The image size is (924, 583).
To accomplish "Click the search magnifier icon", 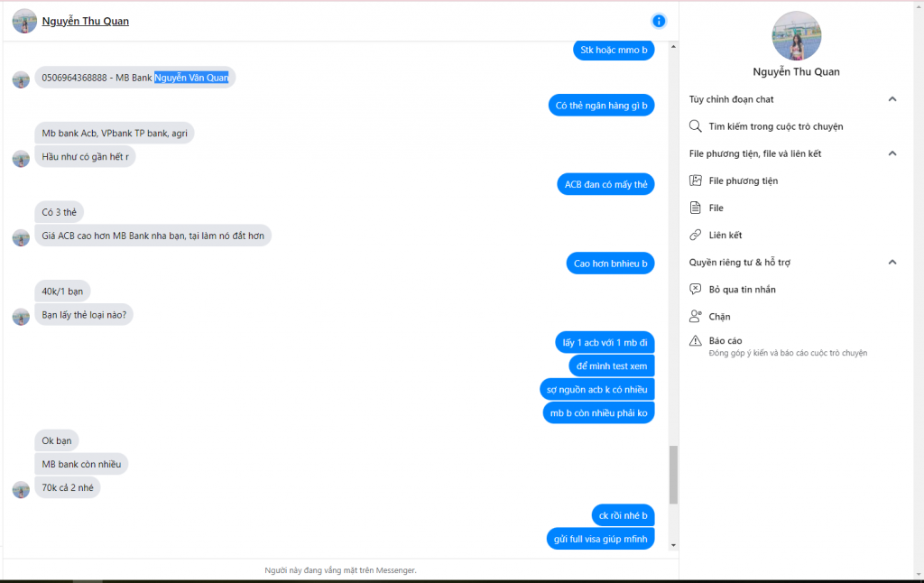I will click(696, 126).
